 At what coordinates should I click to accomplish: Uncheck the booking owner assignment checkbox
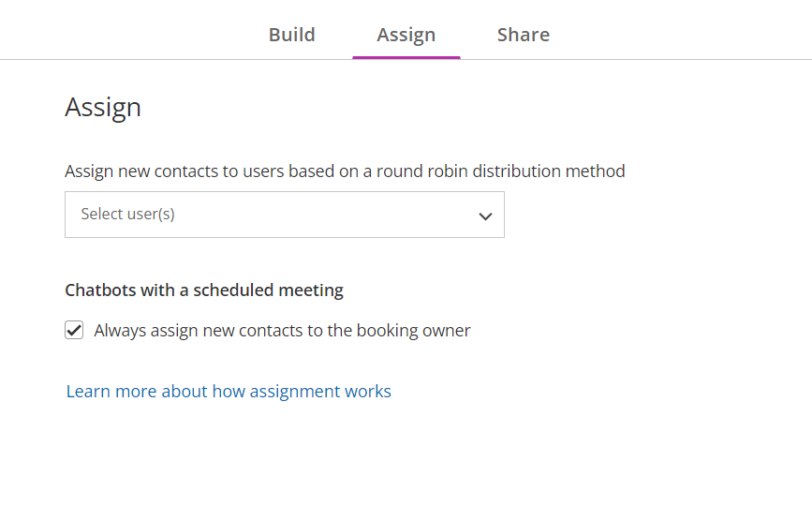tap(74, 330)
